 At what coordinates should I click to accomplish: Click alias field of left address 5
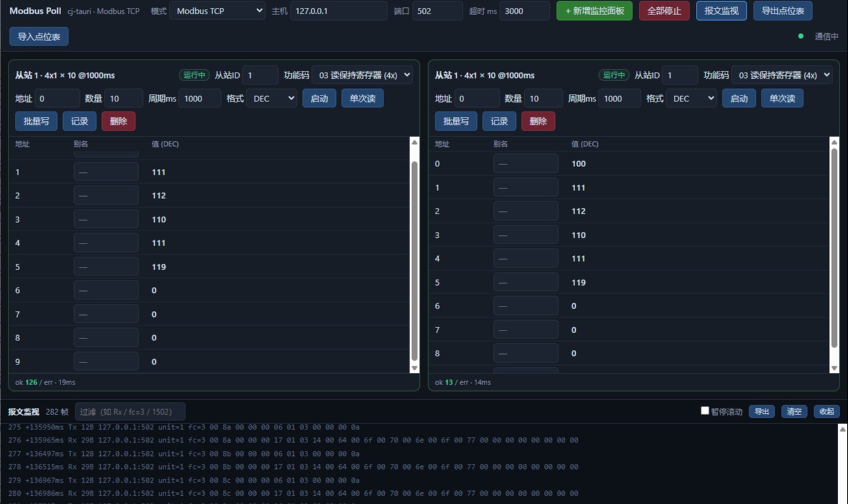(106, 267)
